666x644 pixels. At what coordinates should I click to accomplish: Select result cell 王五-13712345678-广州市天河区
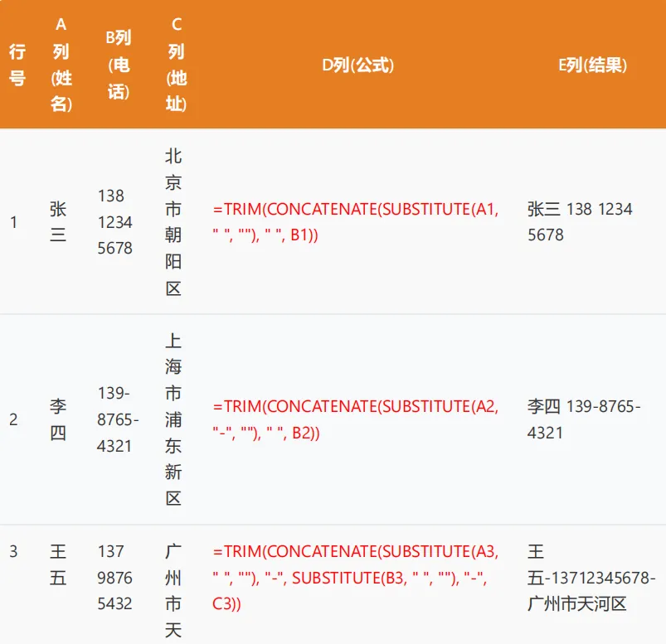591,578
